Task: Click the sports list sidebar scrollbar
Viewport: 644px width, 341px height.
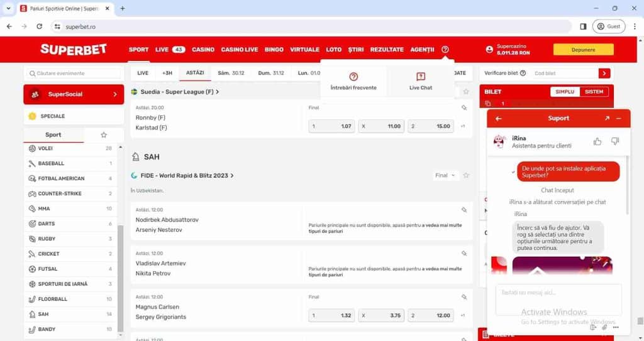Action: (x=120, y=278)
